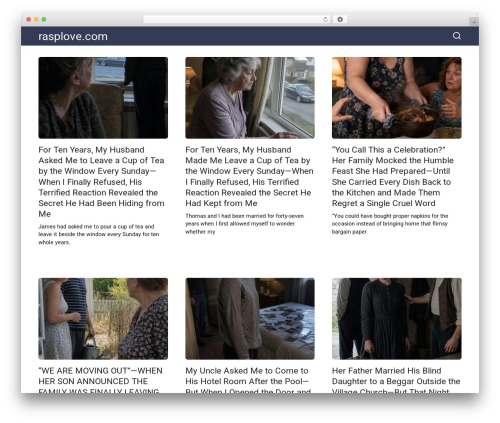Screen dimensions: 500x423
Task: Click thumbnail of elderly woman looking out window
Action: point(250,98)
